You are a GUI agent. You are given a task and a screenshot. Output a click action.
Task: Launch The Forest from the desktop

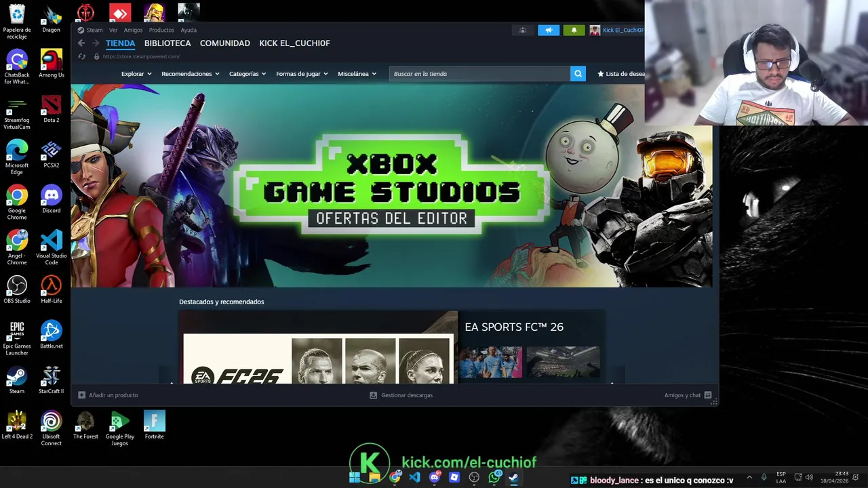coord(85,426)
